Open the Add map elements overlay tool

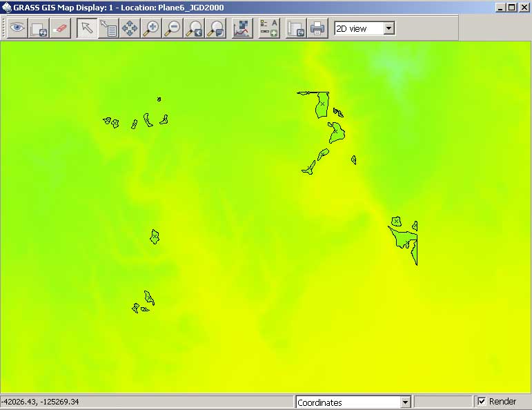(269, 28)
